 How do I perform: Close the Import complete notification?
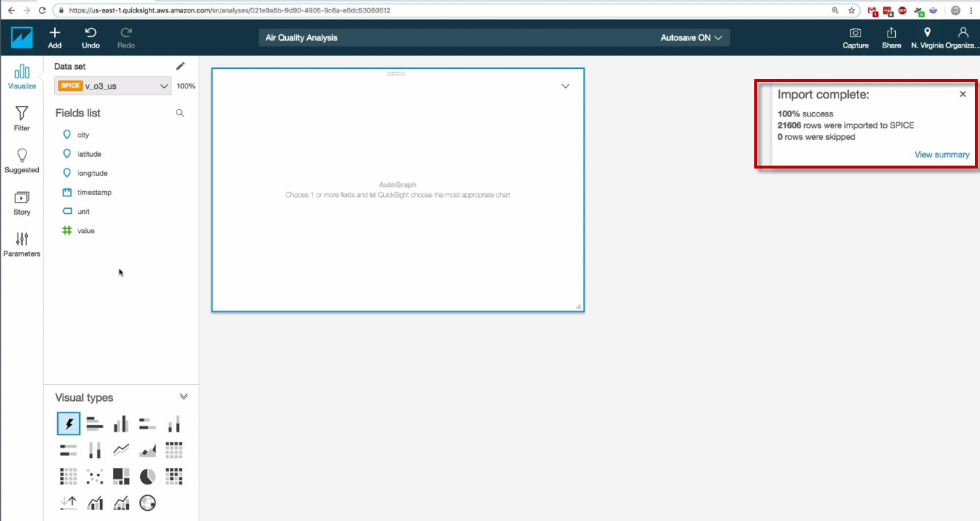[963, 95]
